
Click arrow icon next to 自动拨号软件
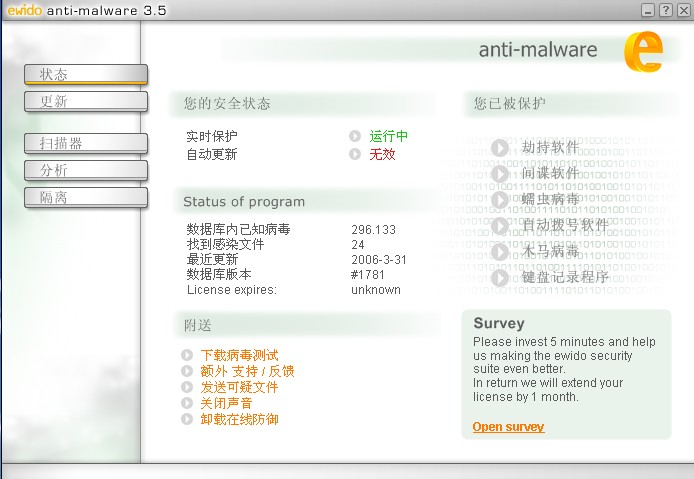pos(500,226)
